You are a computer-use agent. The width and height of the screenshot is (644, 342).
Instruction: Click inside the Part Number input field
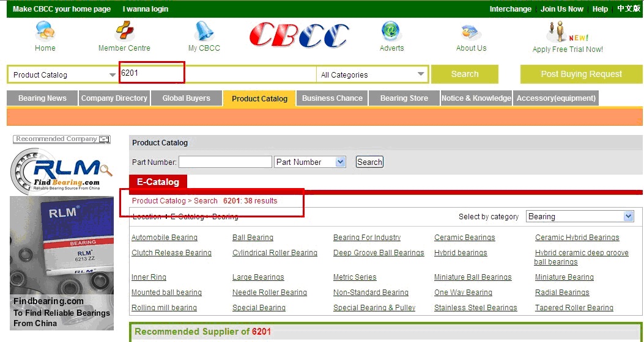pyautogui.click(x=225, y=162)
